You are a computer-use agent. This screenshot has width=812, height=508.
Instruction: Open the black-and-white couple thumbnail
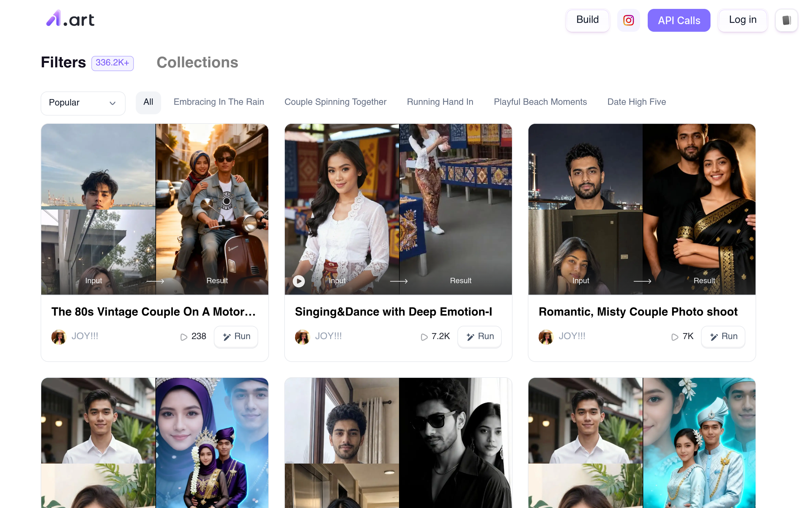[x=398, y=443]
